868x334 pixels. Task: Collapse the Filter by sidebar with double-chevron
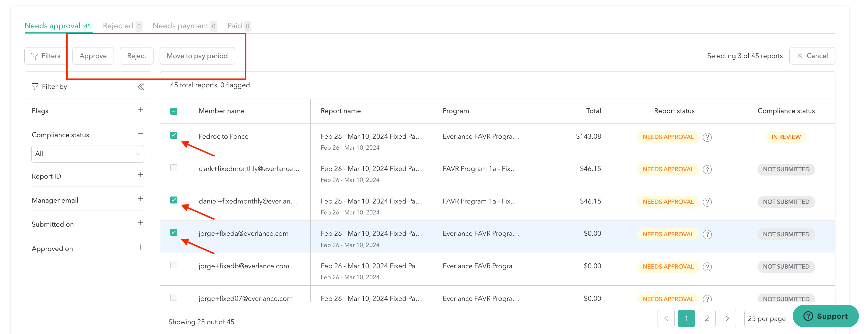tap(140, 86)
